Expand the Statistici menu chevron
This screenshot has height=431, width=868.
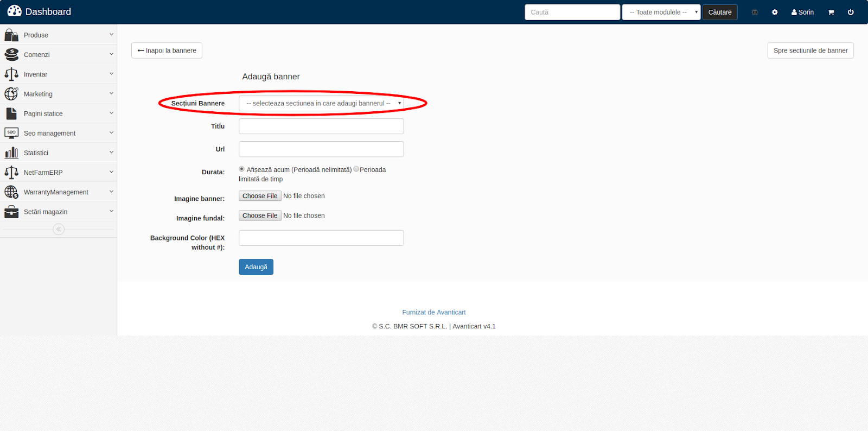pos(111,153)
